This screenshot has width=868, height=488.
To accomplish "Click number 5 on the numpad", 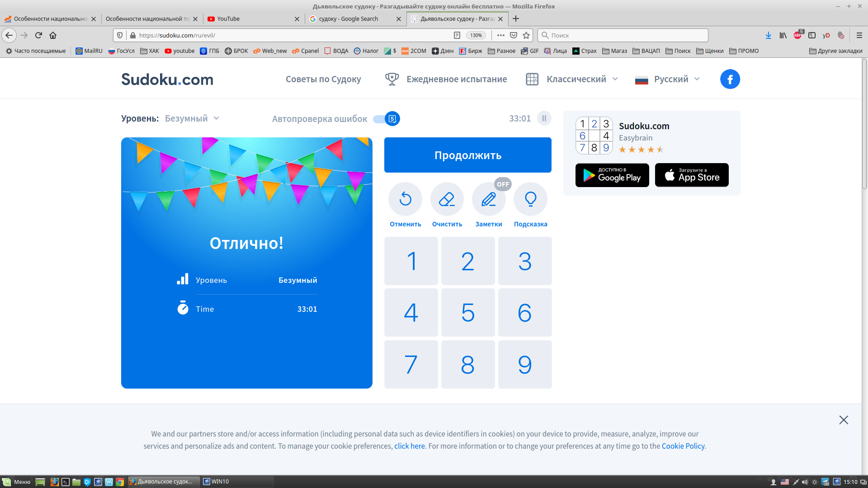I will (x=468, y=313).
